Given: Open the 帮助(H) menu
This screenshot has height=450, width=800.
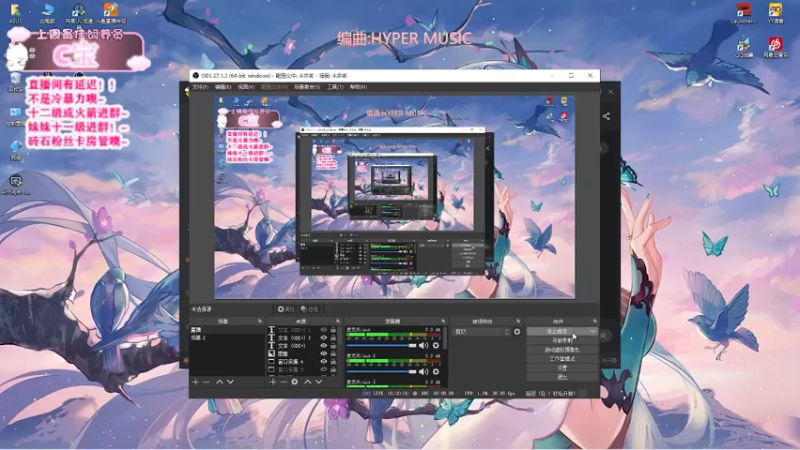Looking at the screenshot, I should pos(358,87).
